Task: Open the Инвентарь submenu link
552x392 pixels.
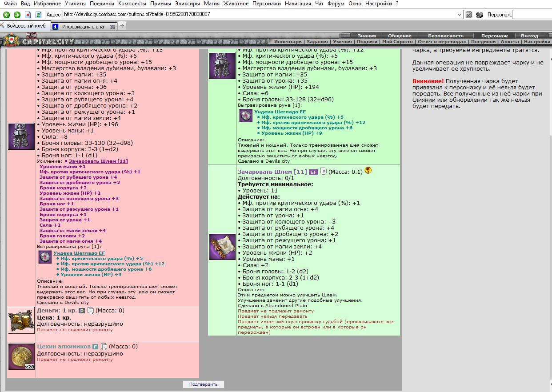Action: (288, 41)
